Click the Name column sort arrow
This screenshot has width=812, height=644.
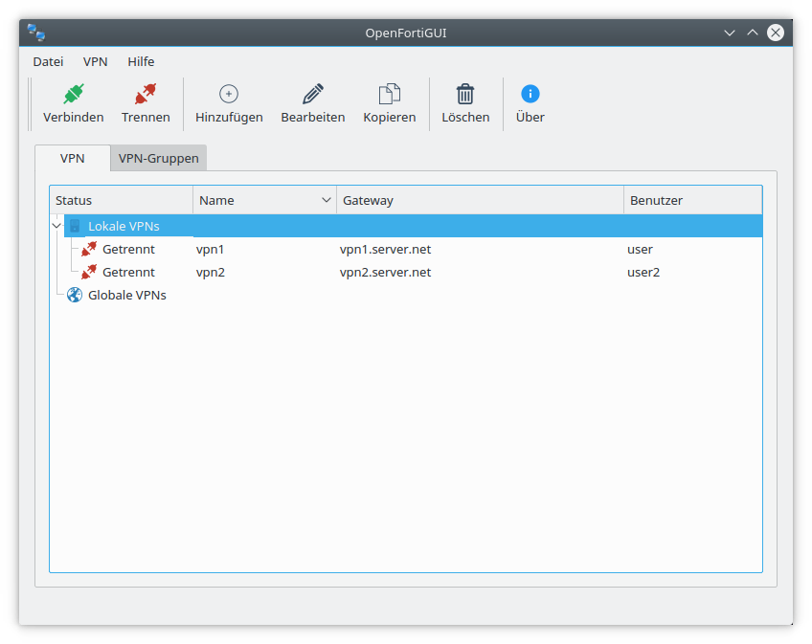(x=327, y=200)
